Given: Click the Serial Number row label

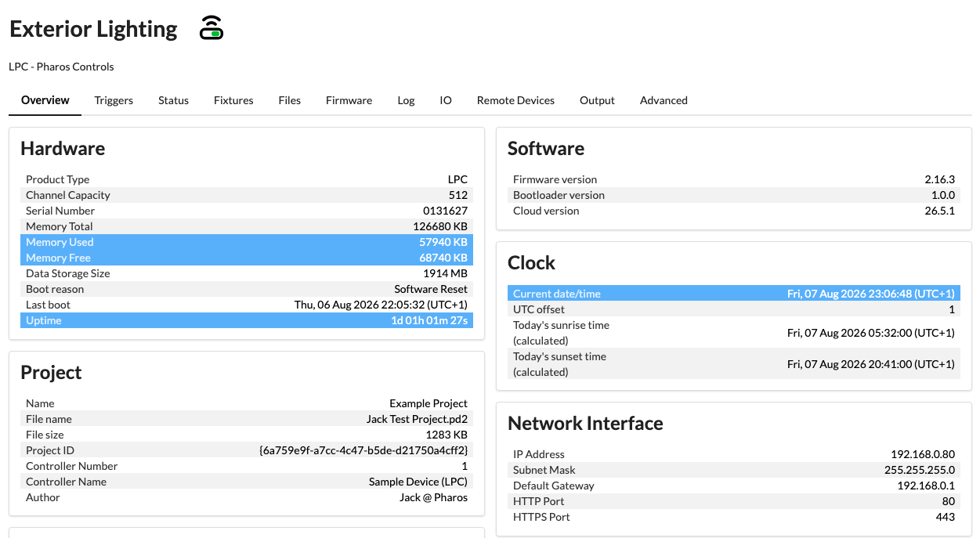Looking at the screenshot, I should [x=60, y=211].
